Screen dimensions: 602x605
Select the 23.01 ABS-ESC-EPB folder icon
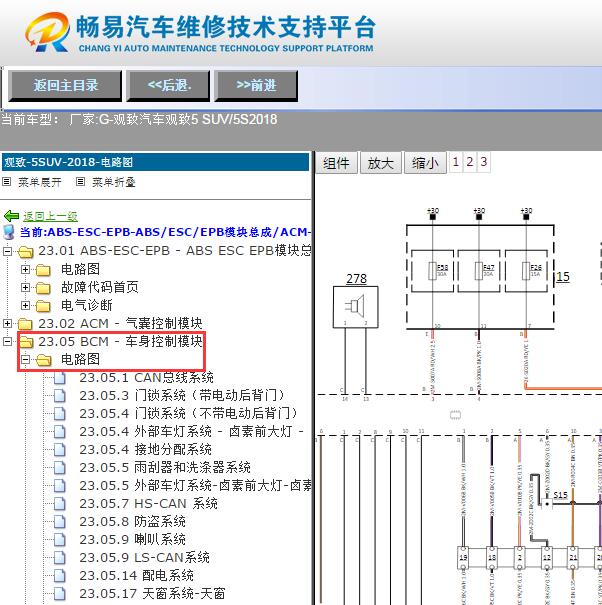pos(26,252)
